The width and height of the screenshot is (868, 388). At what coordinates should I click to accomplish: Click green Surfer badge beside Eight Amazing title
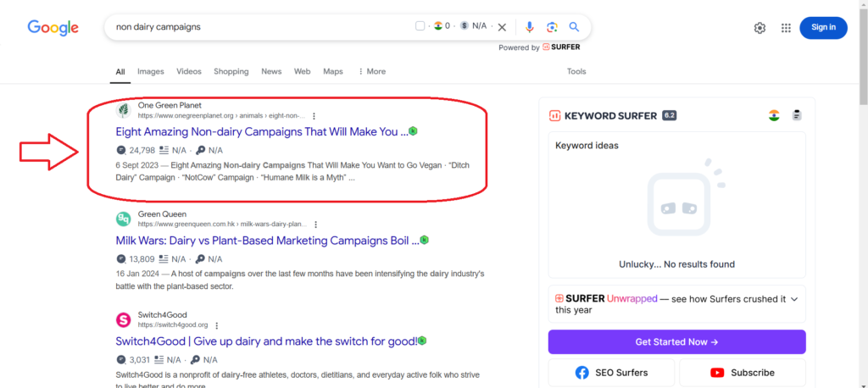point(413,131)
